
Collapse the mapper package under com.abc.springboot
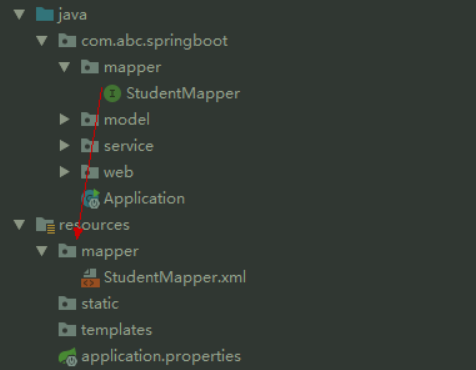coord(64,67)
